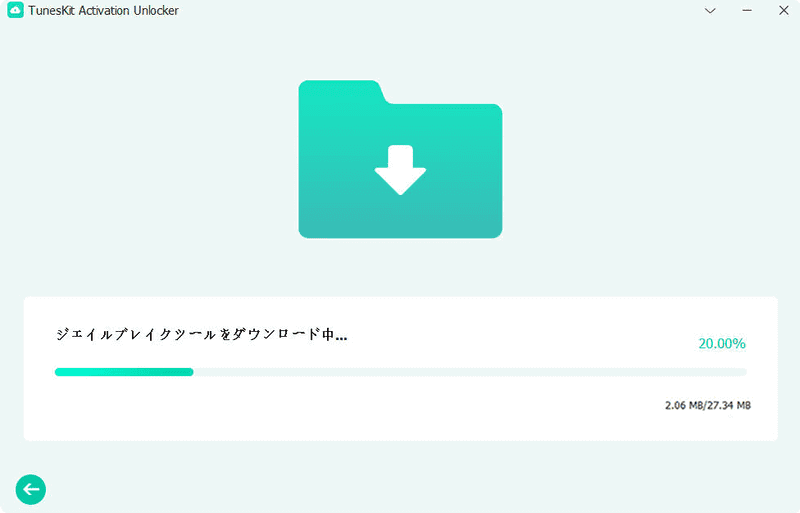Select the 20.00% progress percentage
Screen dimensions: 800x513
click(722, 344)
